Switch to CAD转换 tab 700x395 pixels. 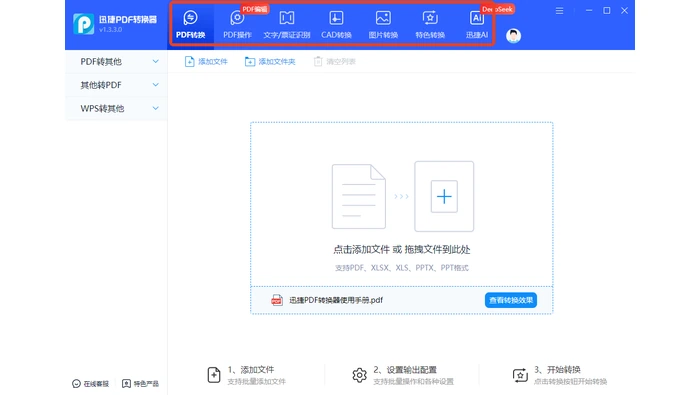pyautogui.click(x=336, y=25)
